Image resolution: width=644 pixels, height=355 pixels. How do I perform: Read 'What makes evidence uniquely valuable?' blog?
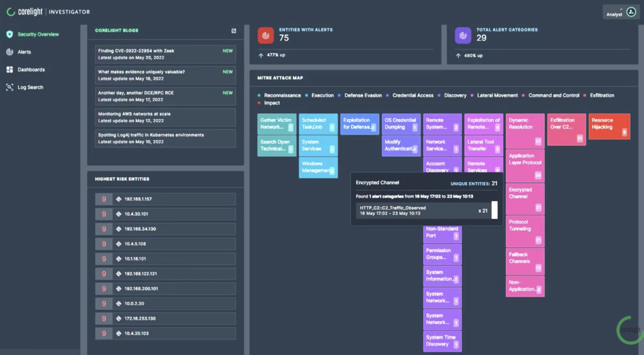point(165,75)
